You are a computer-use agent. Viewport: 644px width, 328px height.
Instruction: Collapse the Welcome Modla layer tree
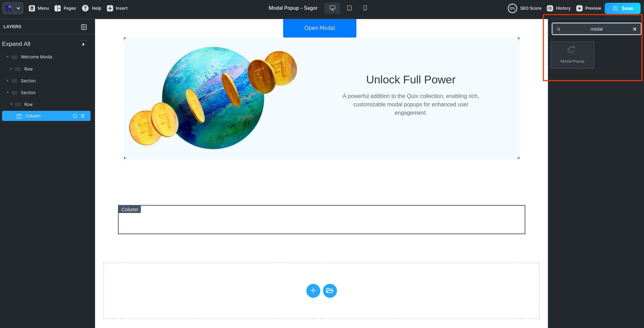tap(8, 57)
